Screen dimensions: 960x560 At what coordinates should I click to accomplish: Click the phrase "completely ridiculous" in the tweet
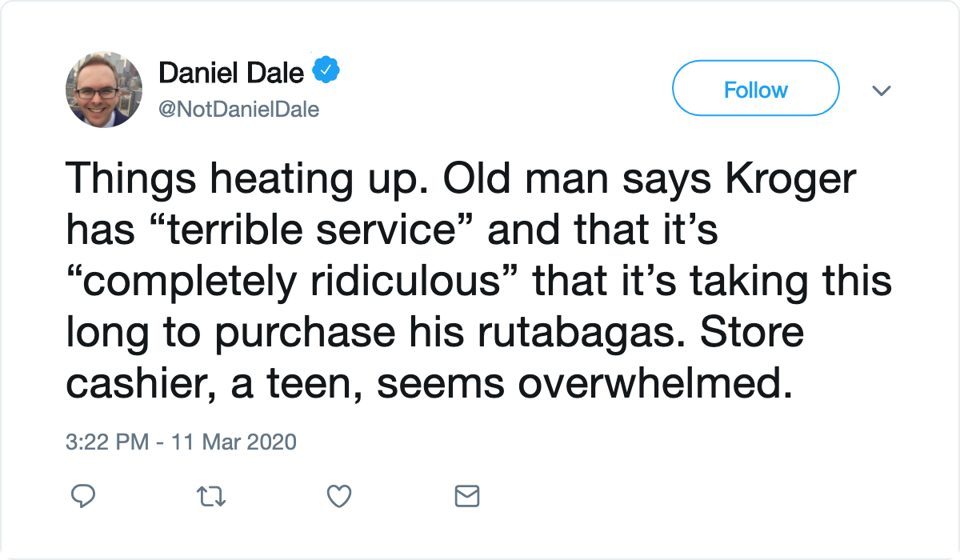(294, 283)
